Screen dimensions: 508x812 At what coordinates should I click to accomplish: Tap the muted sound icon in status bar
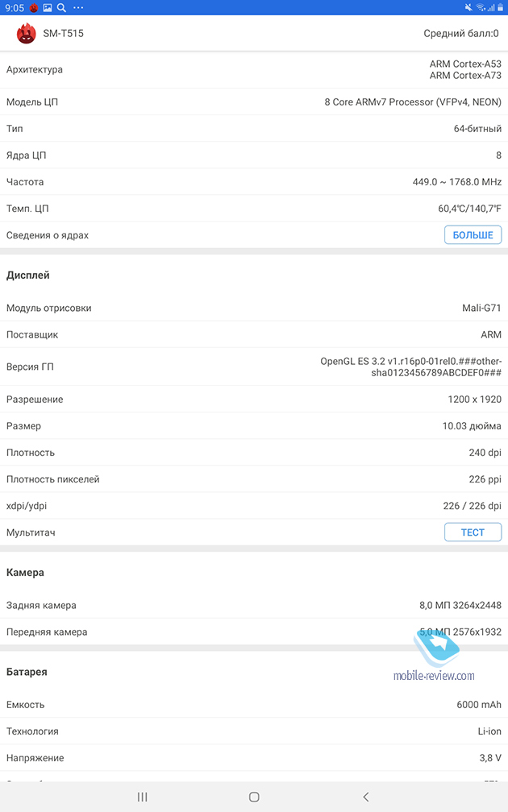[x=469, y=7]
